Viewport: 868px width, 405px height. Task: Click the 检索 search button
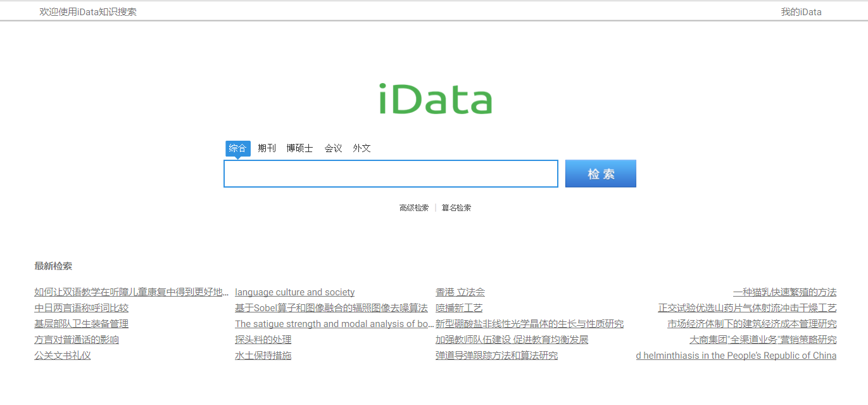point(600,174)
